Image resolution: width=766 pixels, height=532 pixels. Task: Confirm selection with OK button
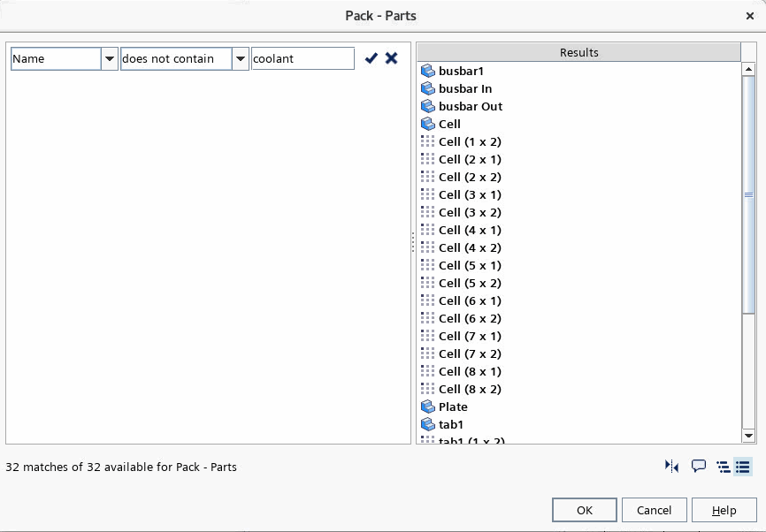point(584,510)
